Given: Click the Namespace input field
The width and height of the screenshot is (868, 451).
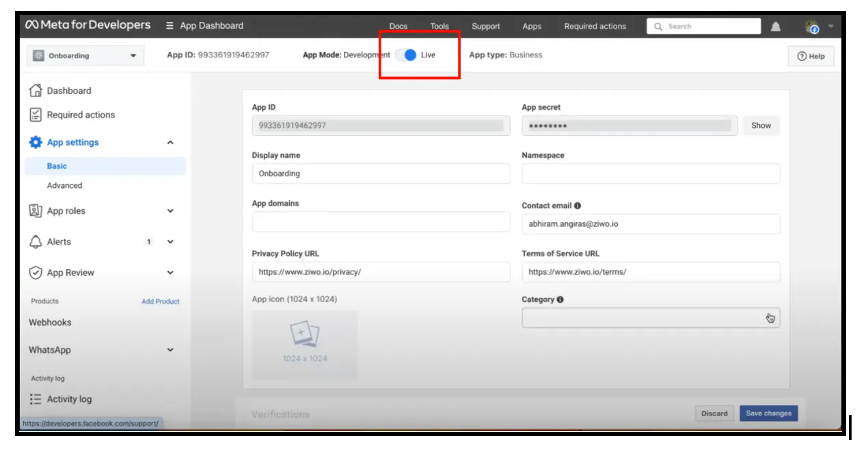Looking at the screenshot, I should point(651,174).
